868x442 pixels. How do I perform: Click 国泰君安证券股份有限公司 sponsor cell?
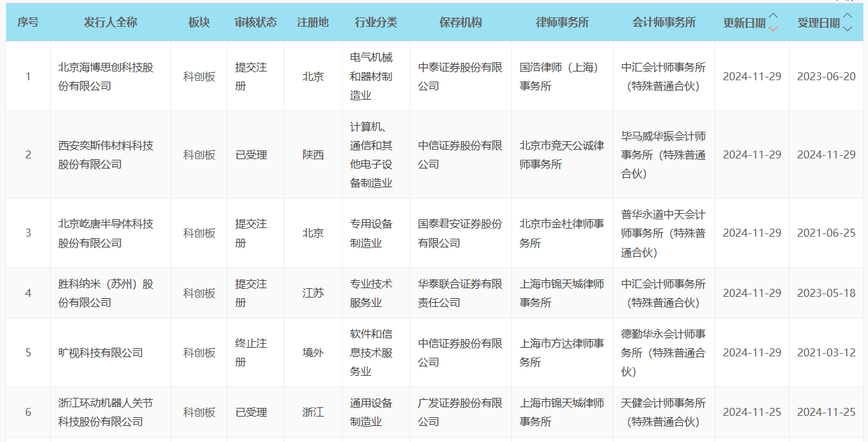pos(460,233)
